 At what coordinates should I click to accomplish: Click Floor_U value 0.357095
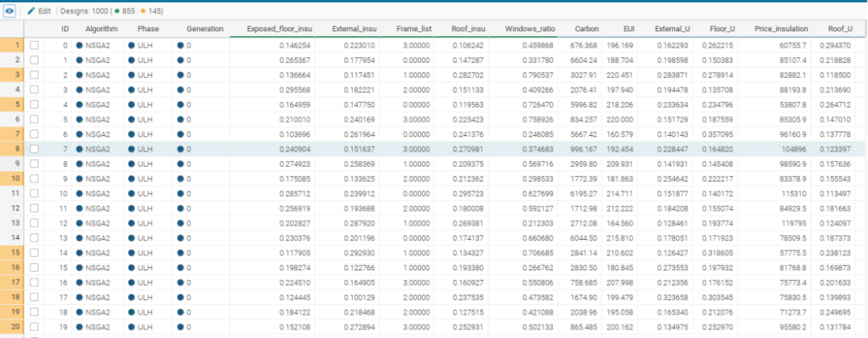[x=718, y=134]
